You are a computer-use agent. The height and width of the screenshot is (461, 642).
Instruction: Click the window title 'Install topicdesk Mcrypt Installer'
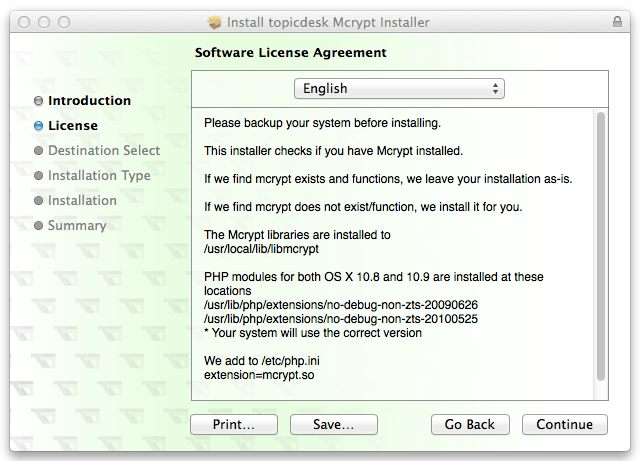[x=328, y=22]
